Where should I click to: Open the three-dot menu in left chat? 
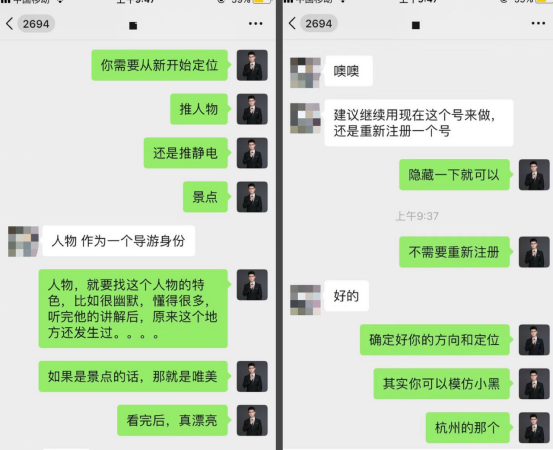tap(256, 24)
